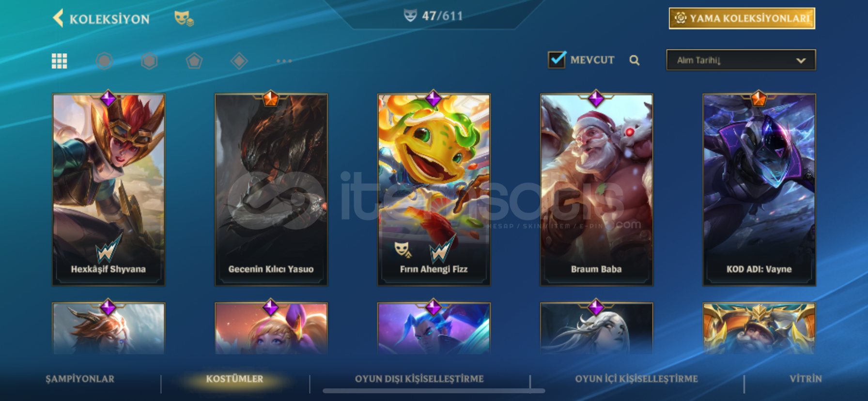Open the Hexkâşif Shyvana skin card
This screenshot has width=868, height=401.
point(108,189)
